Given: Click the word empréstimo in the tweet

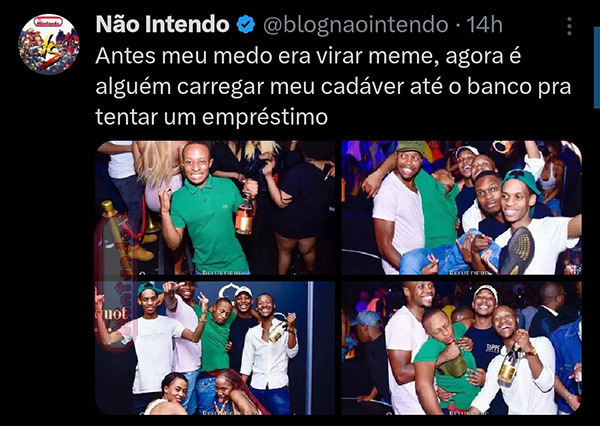Looking at the screenshot, I should [265, 117].
